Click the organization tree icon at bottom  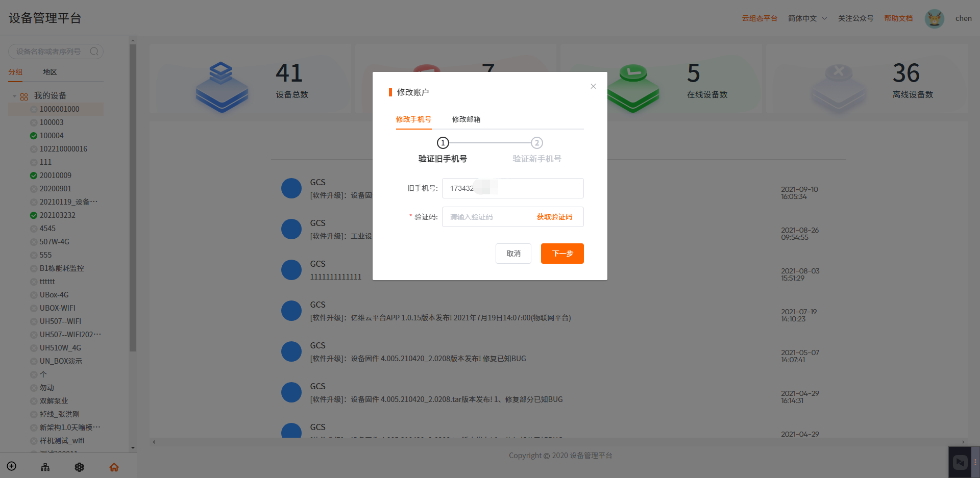coord(45,467)
